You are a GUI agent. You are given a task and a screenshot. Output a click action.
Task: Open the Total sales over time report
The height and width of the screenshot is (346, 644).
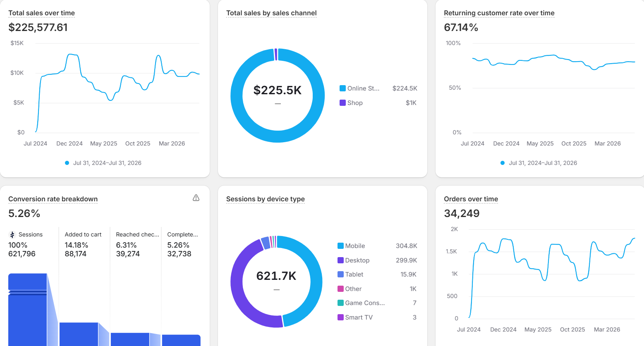41,13
